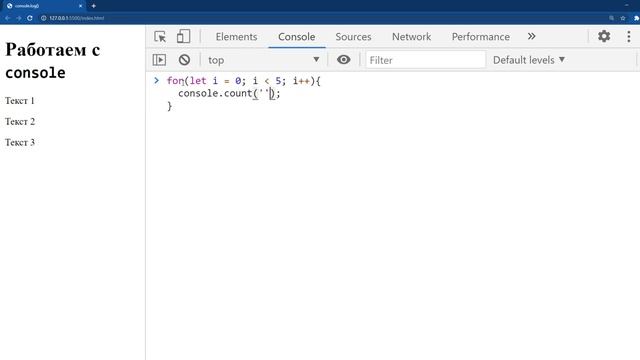
Task: Bookmark this page with the star
Action: point(623,18)
